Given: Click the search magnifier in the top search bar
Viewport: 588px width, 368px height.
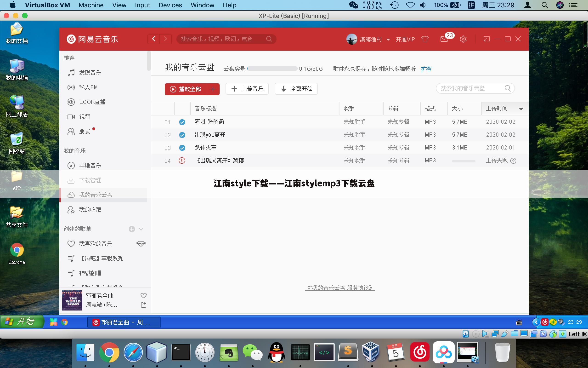Looking at the screenshot, I should point(269,39).
